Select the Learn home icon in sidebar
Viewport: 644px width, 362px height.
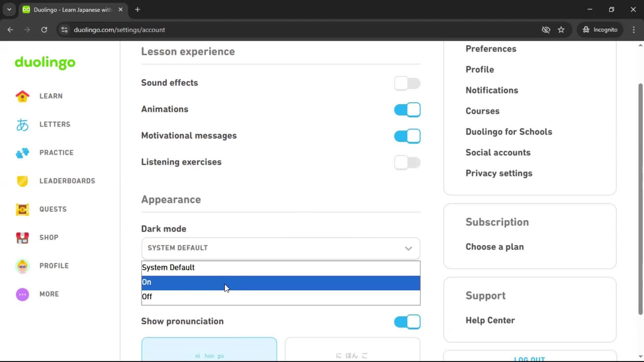(x=22, y=96)
